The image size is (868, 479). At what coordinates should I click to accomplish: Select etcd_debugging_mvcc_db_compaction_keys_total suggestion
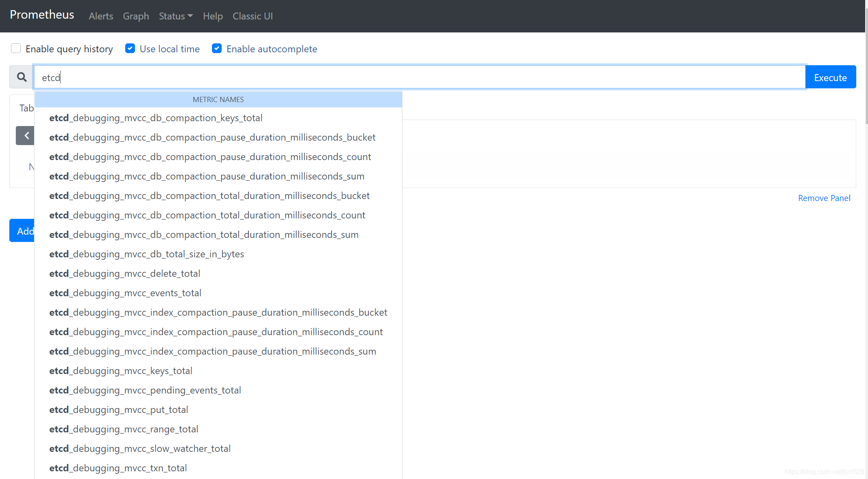click(218, 118)
